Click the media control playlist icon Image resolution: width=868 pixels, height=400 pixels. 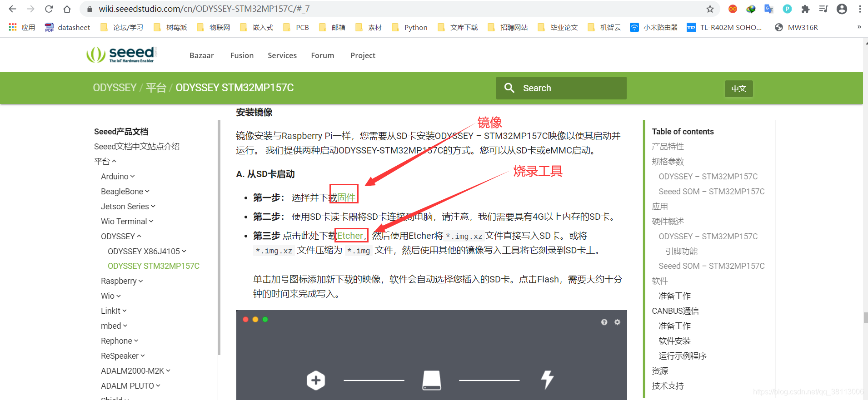tap(823, 9)
